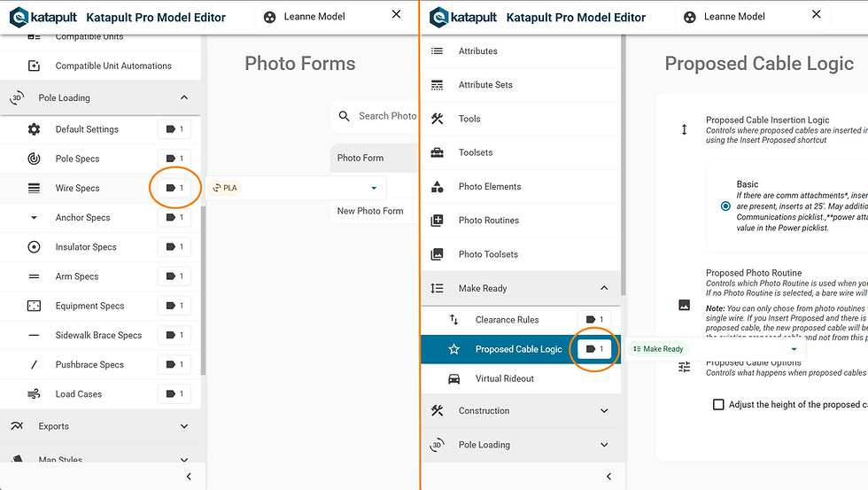Click the Proposed Cable Logic tag badge
The image size is (868, 490).
594,349
